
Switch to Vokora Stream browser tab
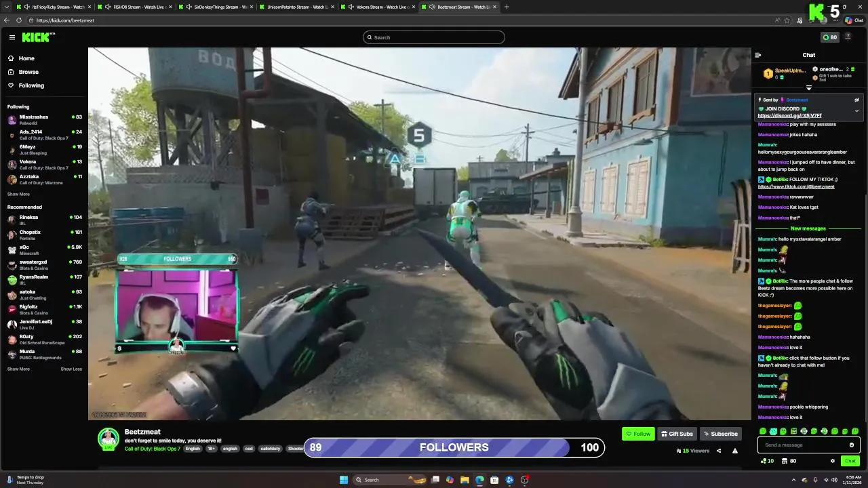(378, 7)
